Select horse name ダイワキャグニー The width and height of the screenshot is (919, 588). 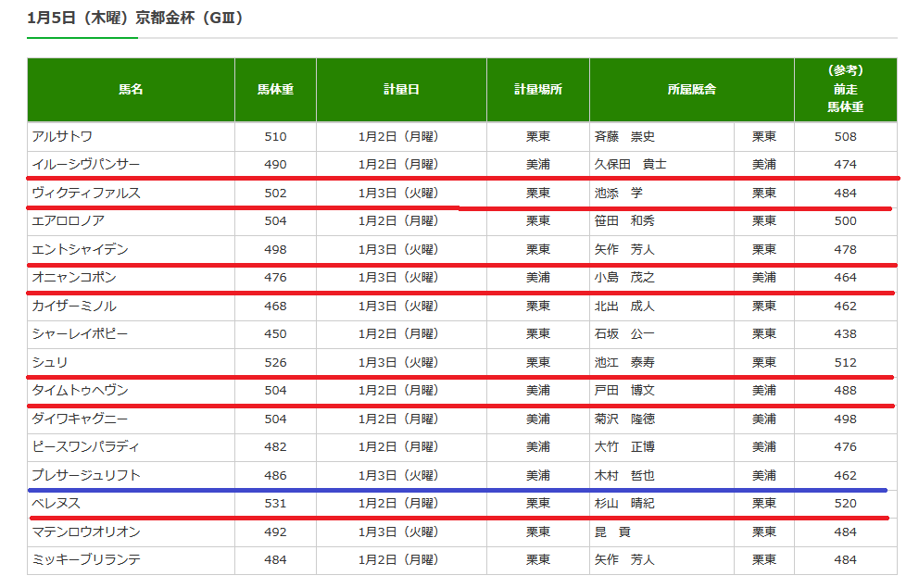click(x=80, y=419)
